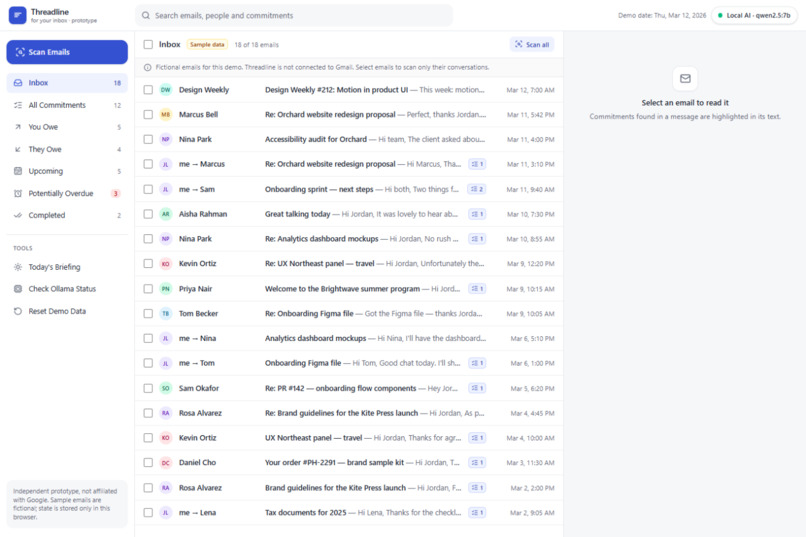Toggle the select-all Inbox checkbox
Viewport: 806px width, 537px height.
tap(148, 45)
